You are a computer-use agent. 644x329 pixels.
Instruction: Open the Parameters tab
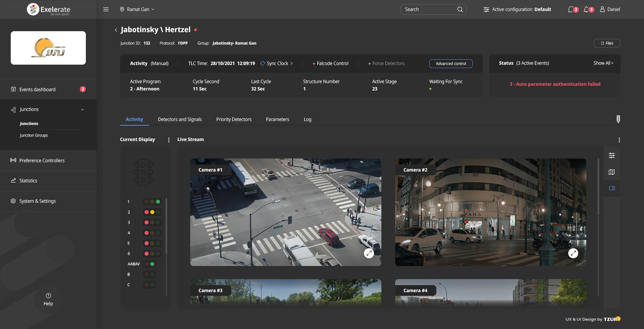[x=277, y=119]
